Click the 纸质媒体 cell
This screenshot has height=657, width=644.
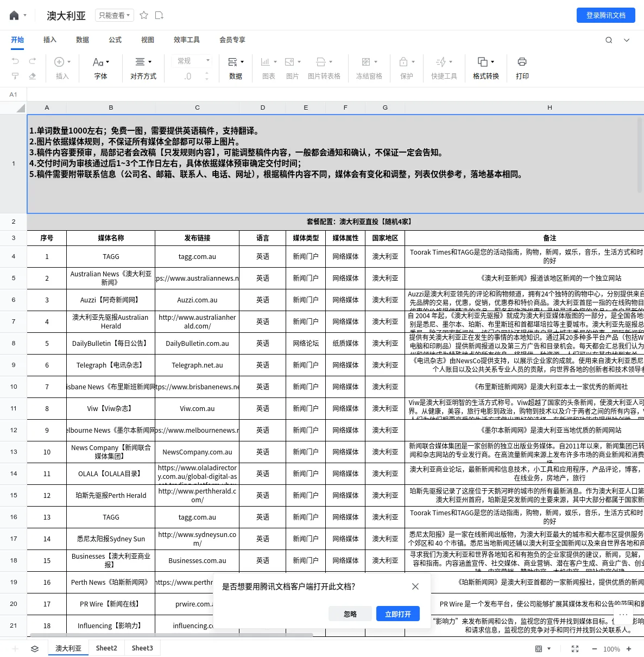[x=345, y=343]
